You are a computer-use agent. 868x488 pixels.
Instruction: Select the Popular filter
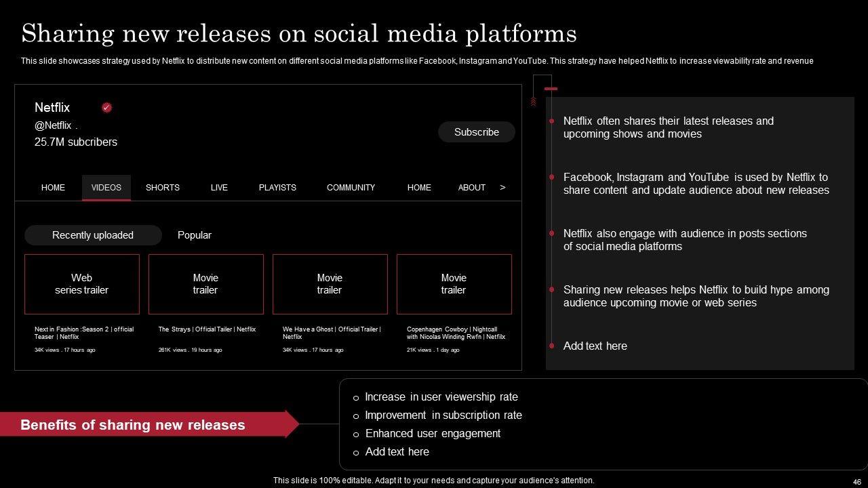click(x=195, y=235)
